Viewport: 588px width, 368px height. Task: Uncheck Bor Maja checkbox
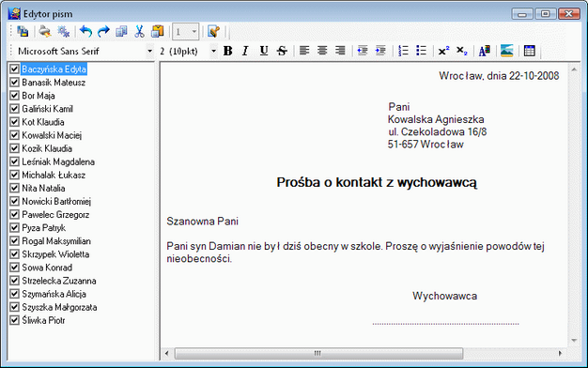click(14, 96)
